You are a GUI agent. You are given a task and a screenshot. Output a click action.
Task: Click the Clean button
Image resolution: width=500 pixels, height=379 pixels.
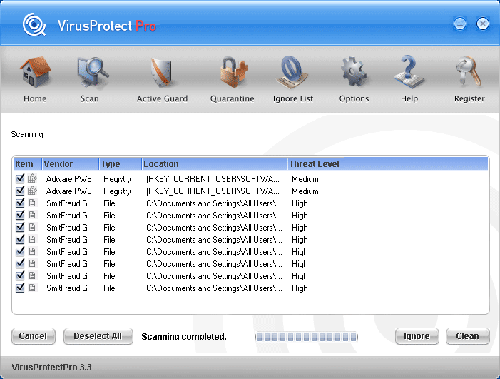tap(468, 336)
